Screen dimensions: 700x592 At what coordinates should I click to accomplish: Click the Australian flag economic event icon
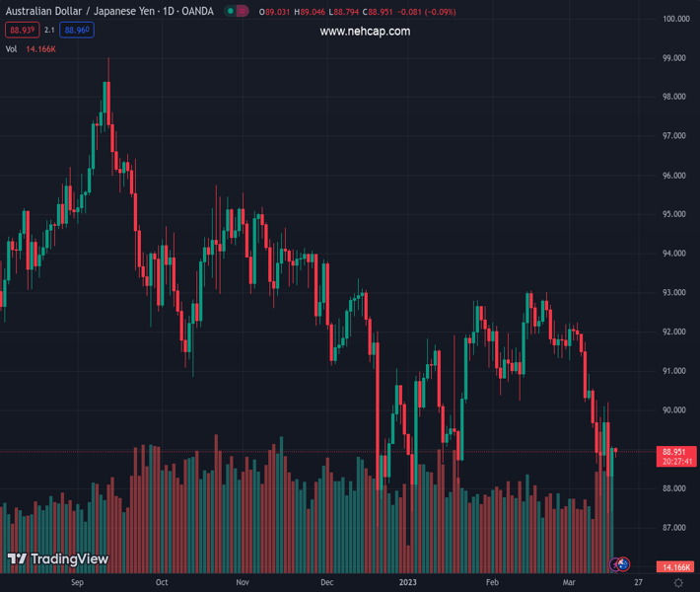623,563
